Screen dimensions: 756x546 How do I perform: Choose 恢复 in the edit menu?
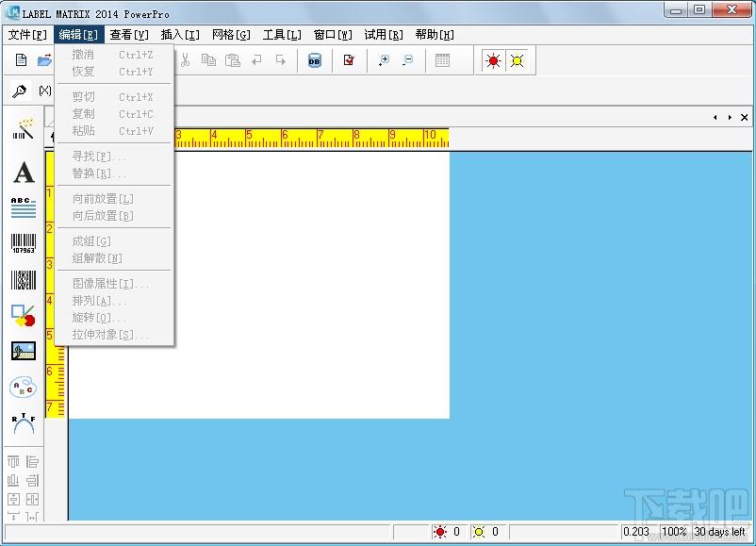114,72
